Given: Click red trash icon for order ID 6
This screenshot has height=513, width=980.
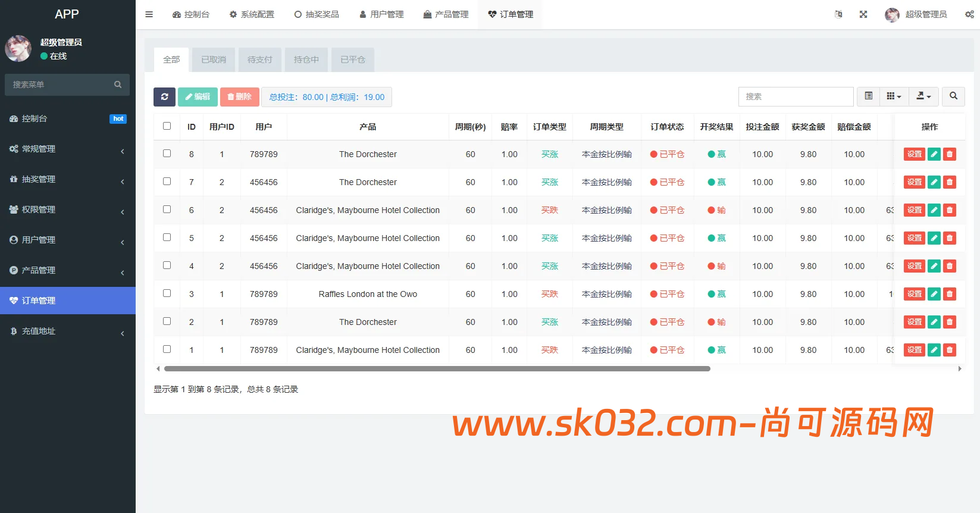Looking at the screenshot, I should click(x=950, y=210).
